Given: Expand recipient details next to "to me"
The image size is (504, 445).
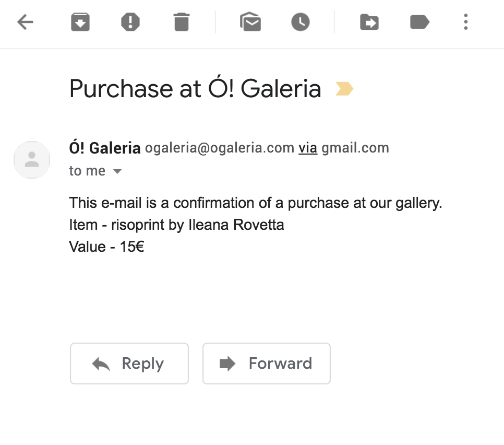Looking at the screenshot, I should (x=117, y=171).
